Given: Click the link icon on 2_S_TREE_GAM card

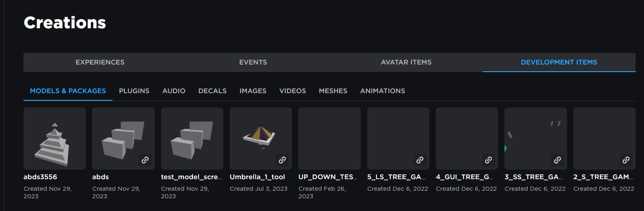Looking at the screenshot, I should (626, 160).
